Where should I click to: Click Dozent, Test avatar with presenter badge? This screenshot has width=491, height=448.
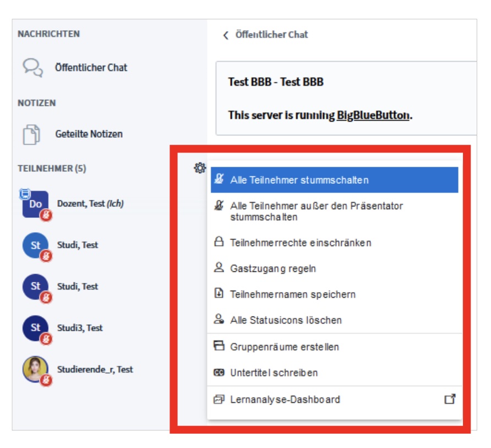coord(36,204)
